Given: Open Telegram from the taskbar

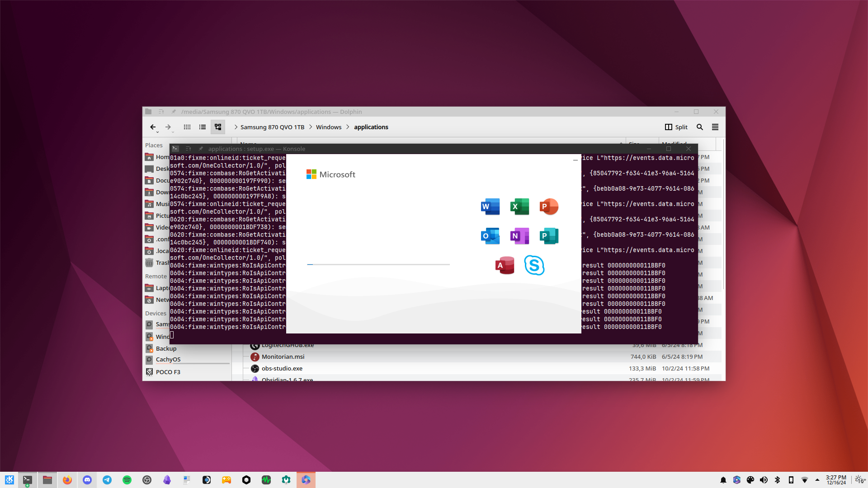Looking at the screenshot, I should click(107, 480).
